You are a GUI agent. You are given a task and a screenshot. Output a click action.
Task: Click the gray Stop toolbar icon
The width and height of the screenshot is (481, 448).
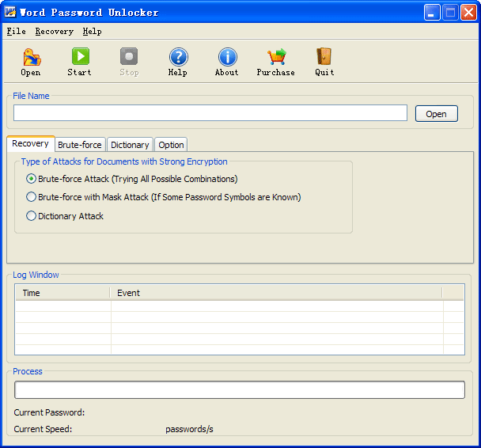point(129,58)
